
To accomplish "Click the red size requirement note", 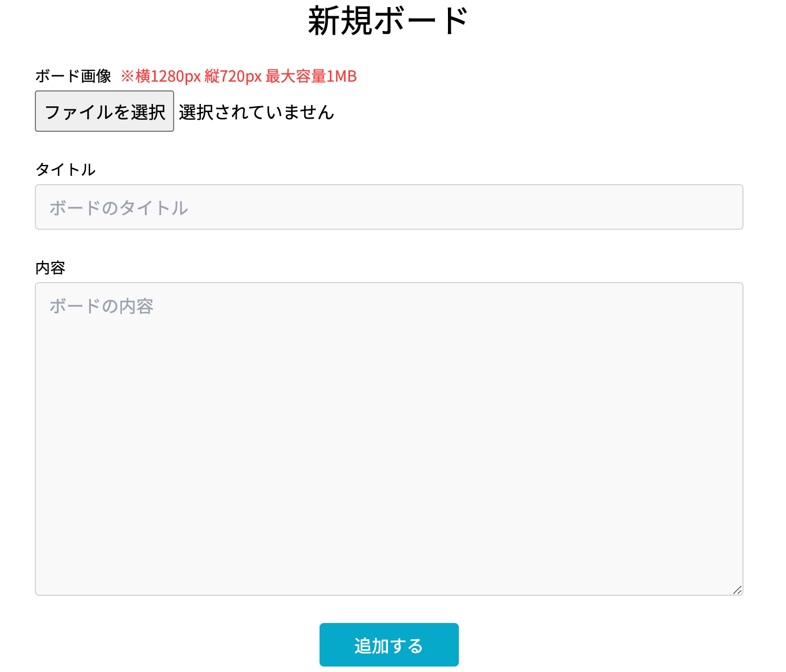I will coord(240,76).
